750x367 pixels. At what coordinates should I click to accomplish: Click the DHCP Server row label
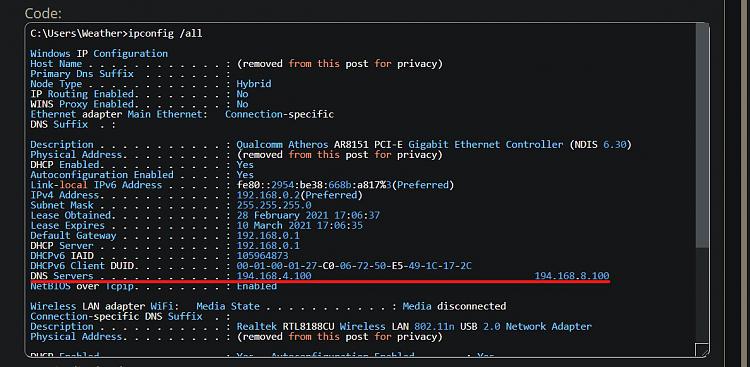[x=62, y=245]
